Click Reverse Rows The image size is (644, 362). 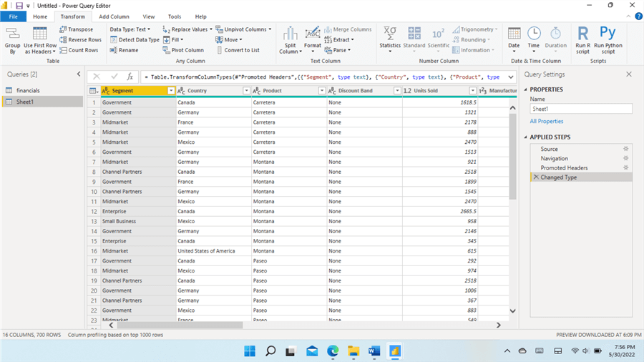coord(80,39)
